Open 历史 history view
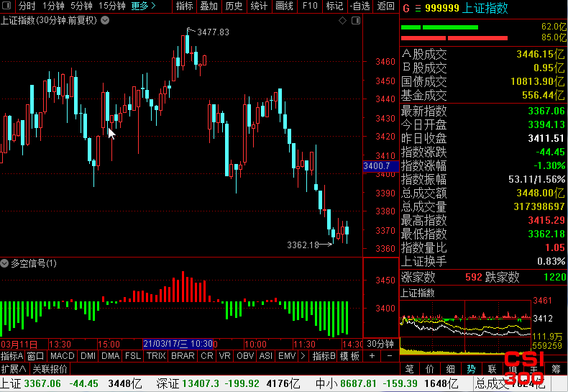This screenshot has width=568, height=392. tap(234, 6)
